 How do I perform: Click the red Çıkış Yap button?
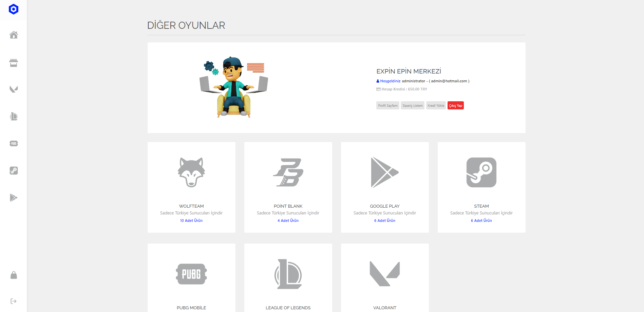[456, 106]
